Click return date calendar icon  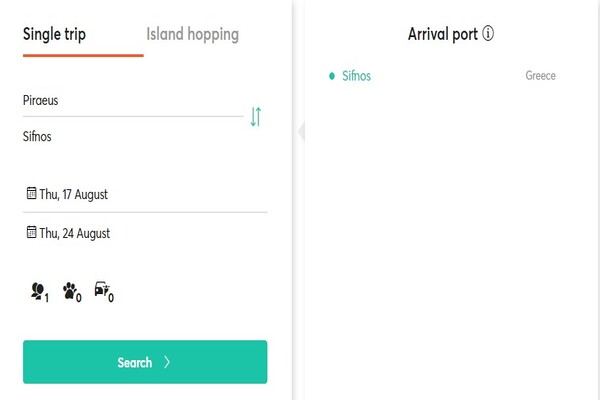[x=31, y=232]
